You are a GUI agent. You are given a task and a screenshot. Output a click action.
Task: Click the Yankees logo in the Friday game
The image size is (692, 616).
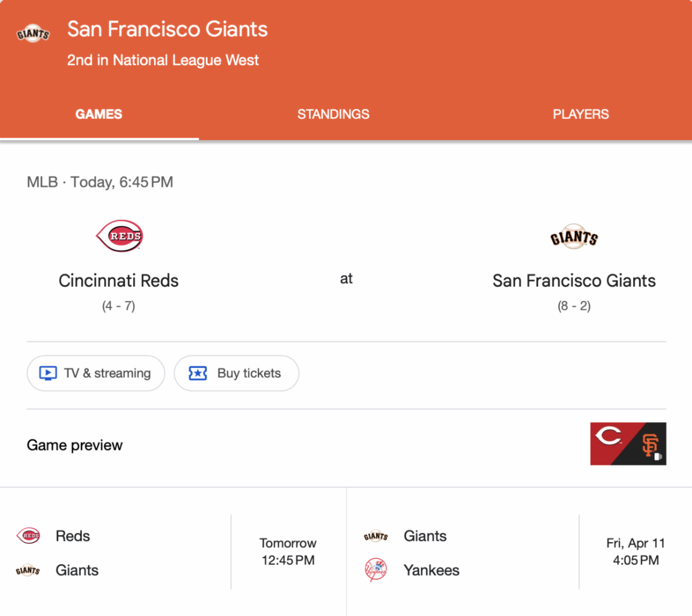pyautogui.click(x=376, y=570)
